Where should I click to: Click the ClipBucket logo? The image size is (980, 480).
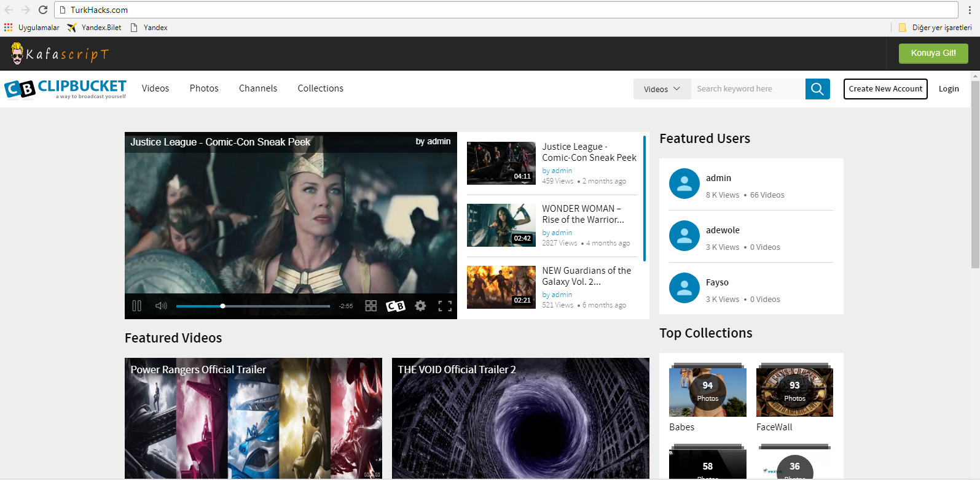tap(65, 89)
